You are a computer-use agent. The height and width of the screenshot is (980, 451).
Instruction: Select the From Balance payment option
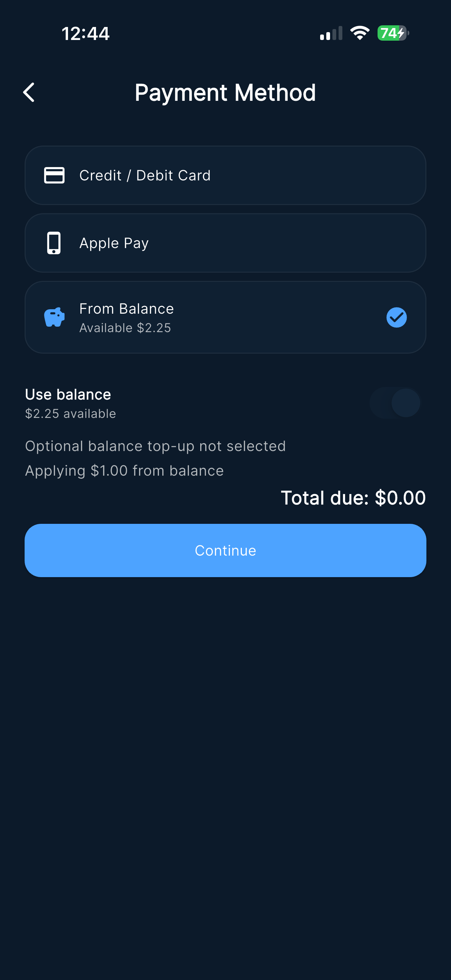(225, 317)
